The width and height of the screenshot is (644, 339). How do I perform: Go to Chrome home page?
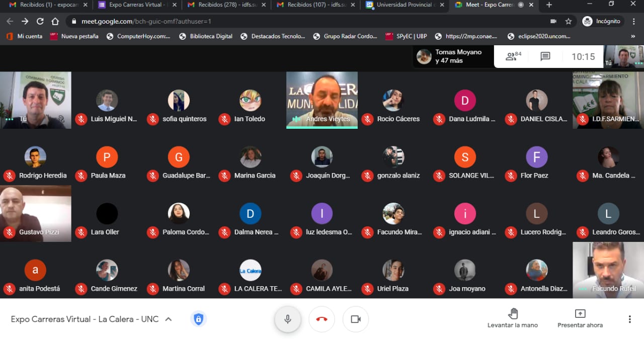pos(55,22)
